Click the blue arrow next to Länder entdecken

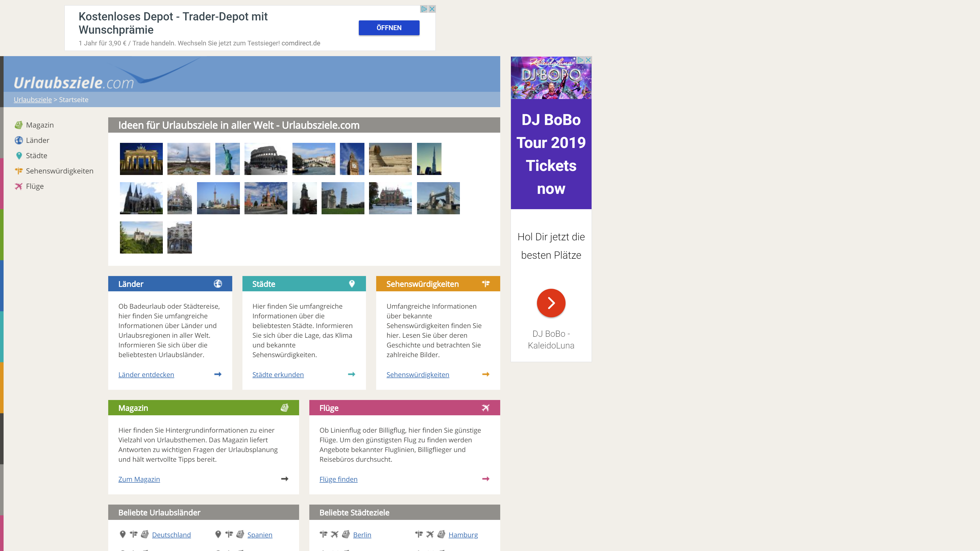218,374
